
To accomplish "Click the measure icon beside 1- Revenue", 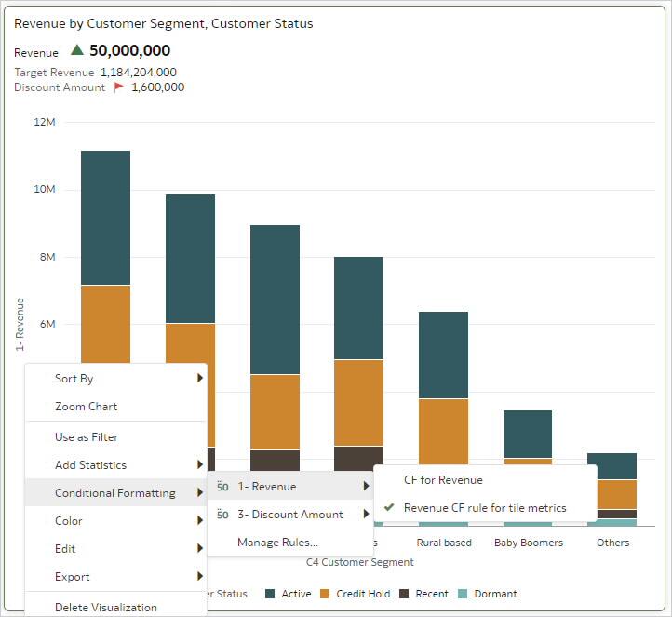I will [x=222, y=487].
